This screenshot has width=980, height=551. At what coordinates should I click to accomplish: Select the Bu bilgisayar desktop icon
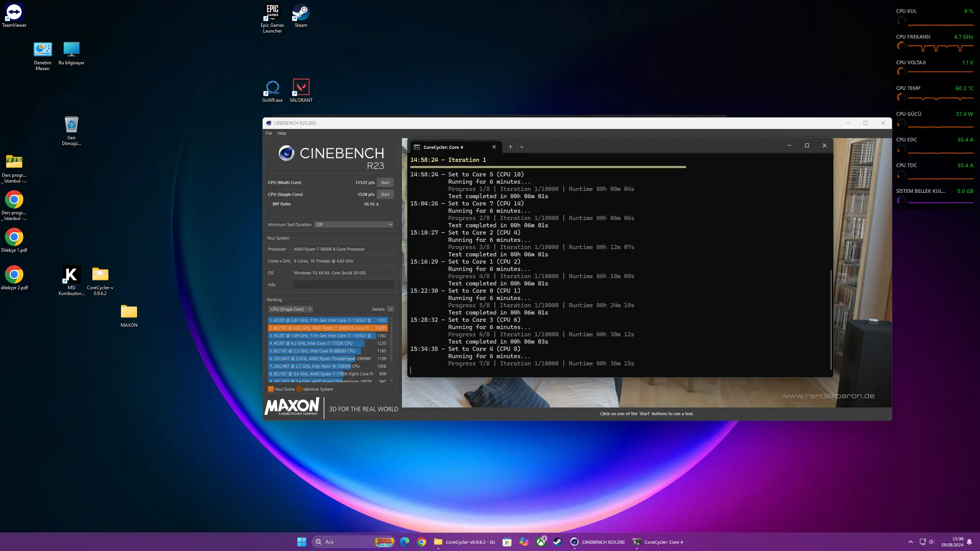point(71,53)
